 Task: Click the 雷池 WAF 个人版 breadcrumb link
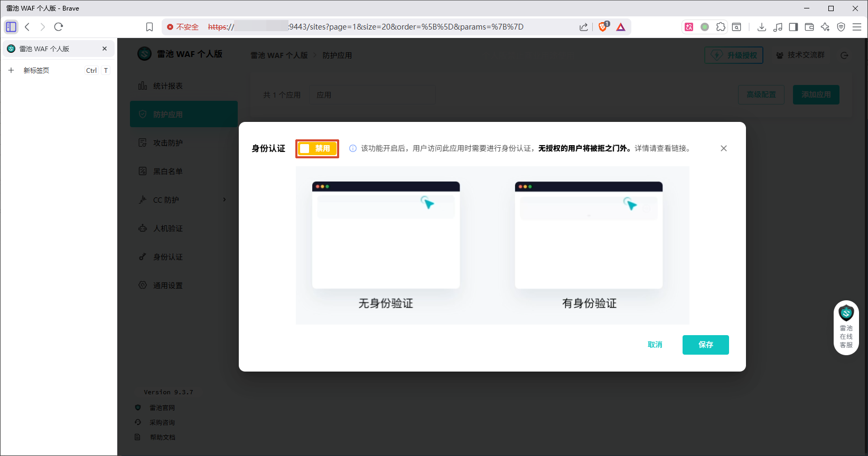[x=279, y=55]
